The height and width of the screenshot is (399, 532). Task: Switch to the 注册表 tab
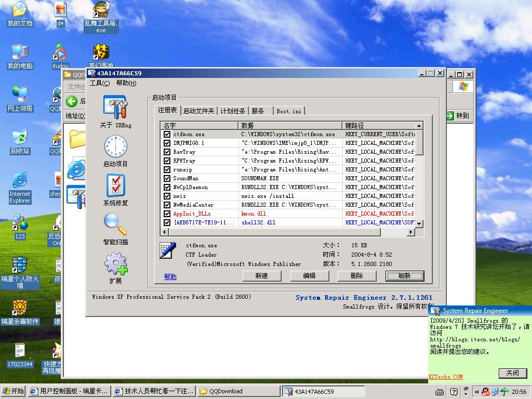(x=168, y=110)
